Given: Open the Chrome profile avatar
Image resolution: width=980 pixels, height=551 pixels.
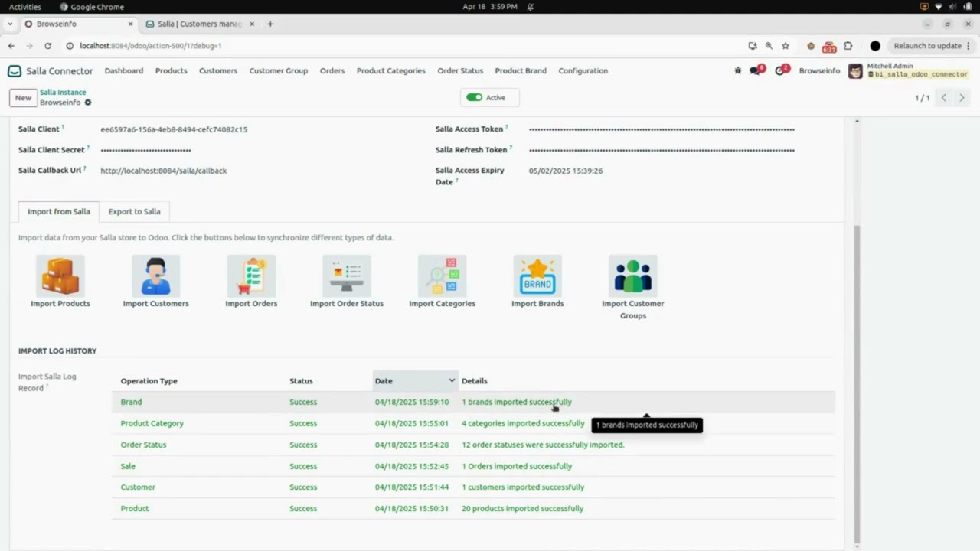Looking at the screenshot, I should click(x=875, y=46).
